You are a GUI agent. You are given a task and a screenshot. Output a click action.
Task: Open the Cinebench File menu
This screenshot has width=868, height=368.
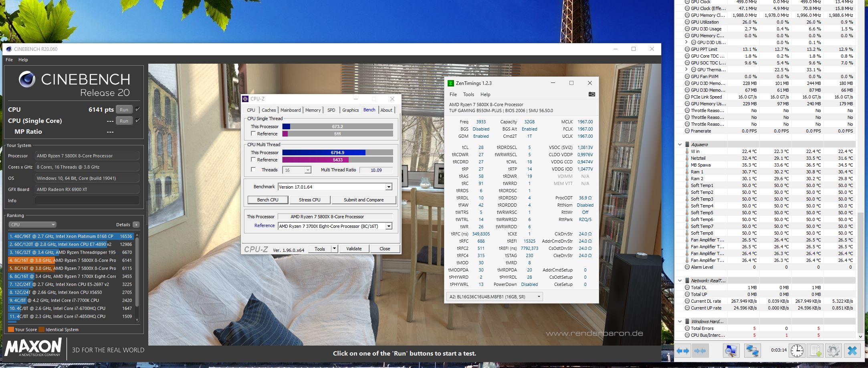[9, 60]
